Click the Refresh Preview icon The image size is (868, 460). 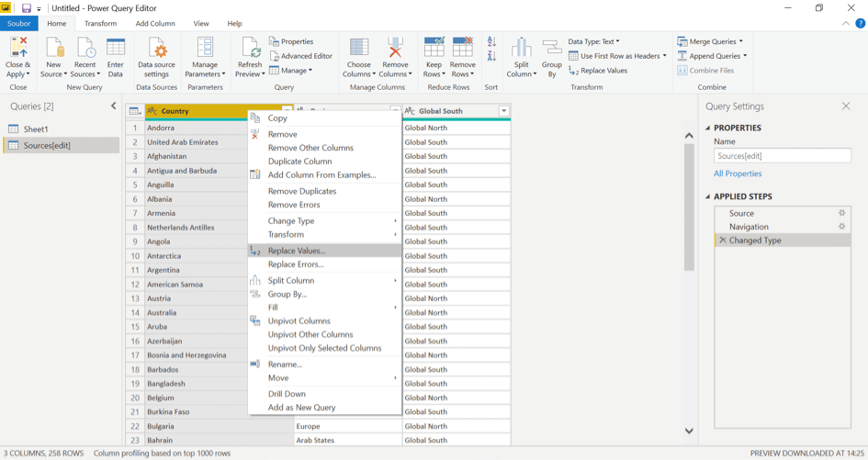pyautogui.click(x=250, y=48)
